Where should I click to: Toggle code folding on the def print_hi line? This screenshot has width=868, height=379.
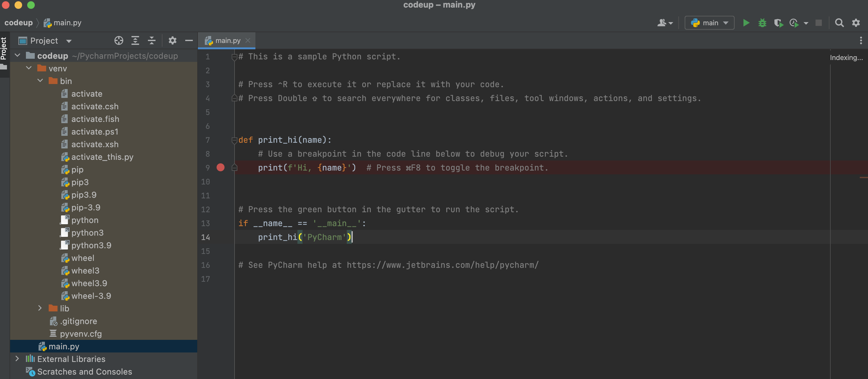[x=234, y=140]
